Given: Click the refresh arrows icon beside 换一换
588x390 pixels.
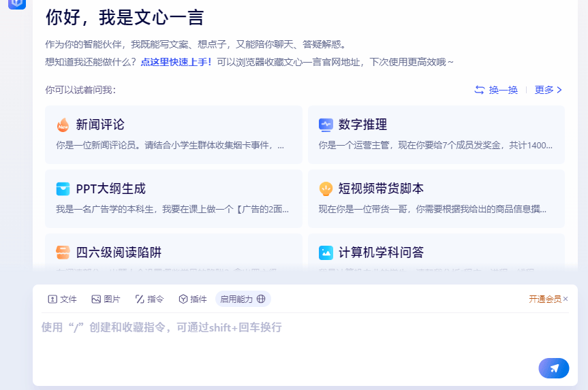Looking at the screenshot, I should 479,90.
